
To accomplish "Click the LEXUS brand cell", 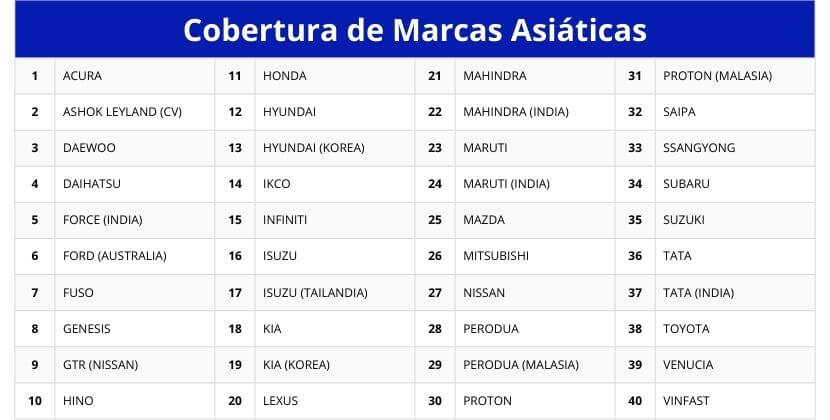I will [x=281, y=401].
